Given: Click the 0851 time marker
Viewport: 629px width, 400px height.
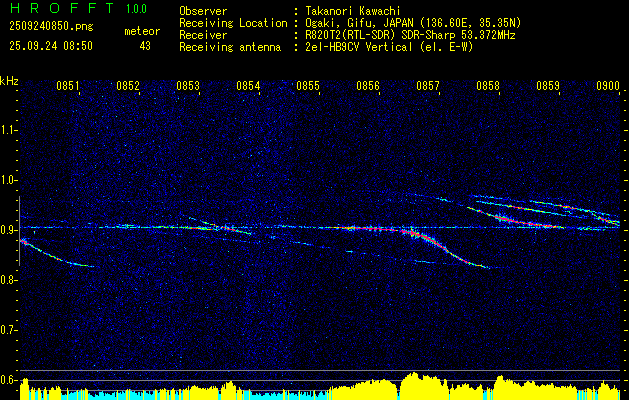Looking at the screenshot, I should (x=67, y=86).
